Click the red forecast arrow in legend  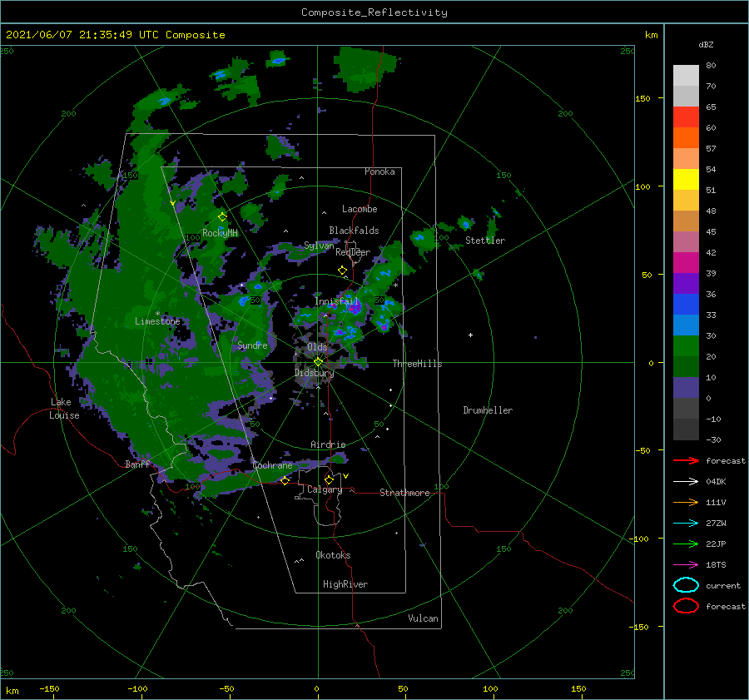686,460
